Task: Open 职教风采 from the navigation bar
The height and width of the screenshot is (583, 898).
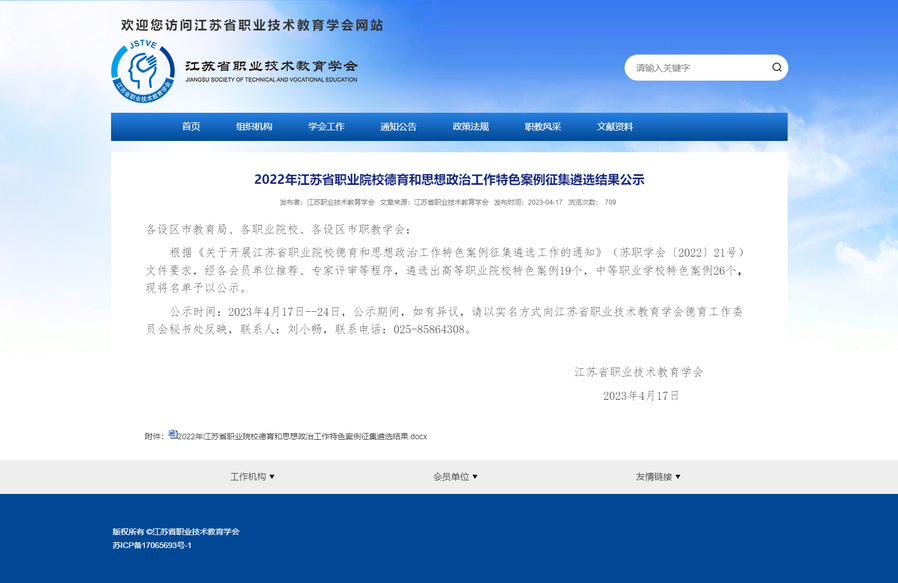Action: point(543,127)
